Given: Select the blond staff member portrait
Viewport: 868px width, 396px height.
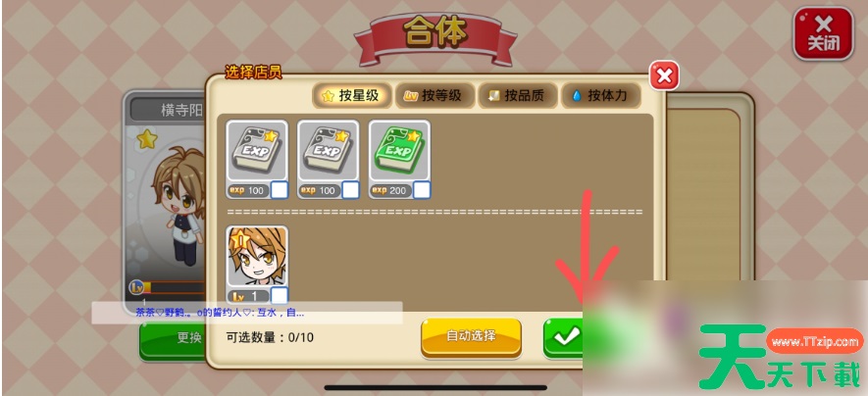Looking at the screenshot, I should click(x=257, y=265).
